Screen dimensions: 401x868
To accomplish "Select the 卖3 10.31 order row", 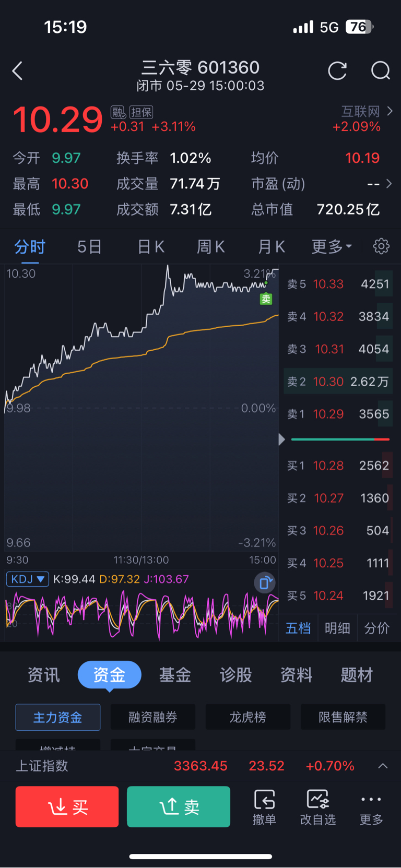I will pyautogui.click(x=338, y=349).
